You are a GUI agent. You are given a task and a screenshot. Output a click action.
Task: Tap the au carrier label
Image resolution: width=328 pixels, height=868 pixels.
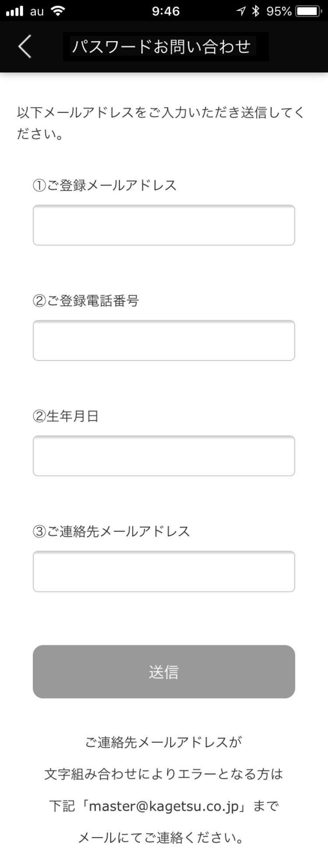coord(37,12)
